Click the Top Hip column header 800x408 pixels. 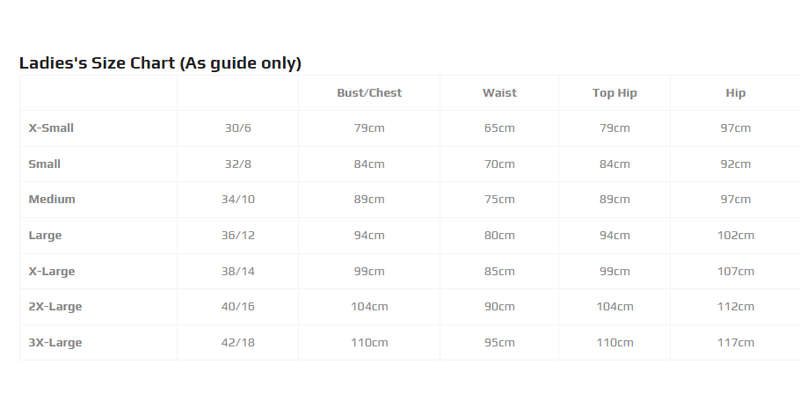614,93
